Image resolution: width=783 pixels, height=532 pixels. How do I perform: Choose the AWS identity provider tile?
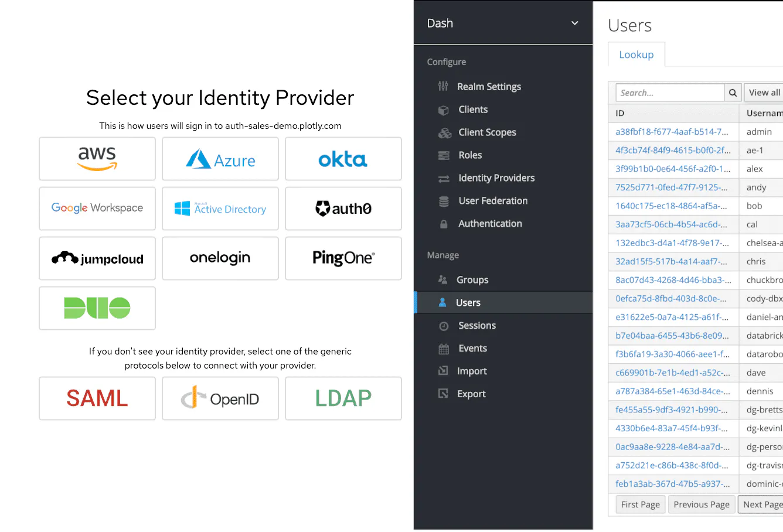pos(97,159)
